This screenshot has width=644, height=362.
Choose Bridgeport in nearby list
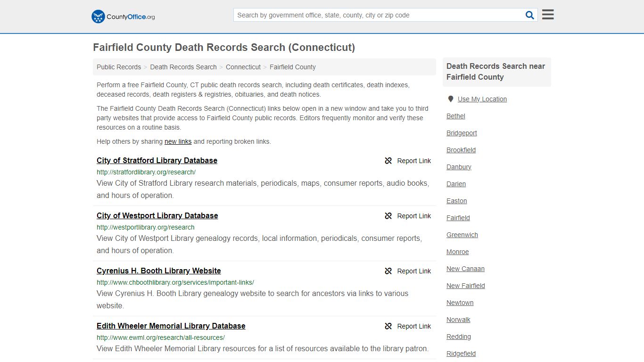pos(462,133)
